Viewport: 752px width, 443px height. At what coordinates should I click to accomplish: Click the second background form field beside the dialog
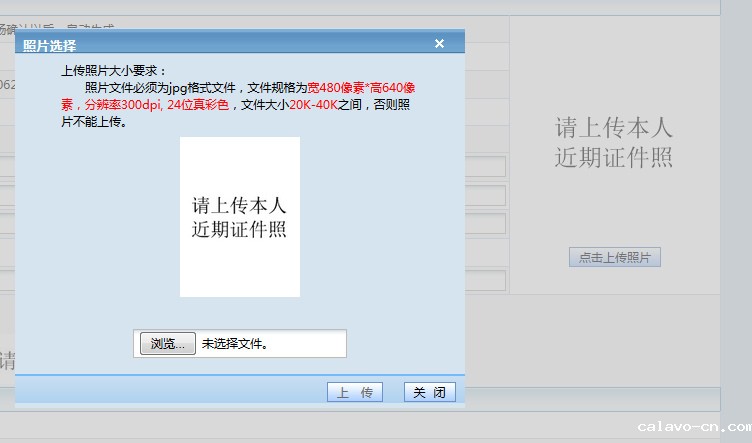486,195
